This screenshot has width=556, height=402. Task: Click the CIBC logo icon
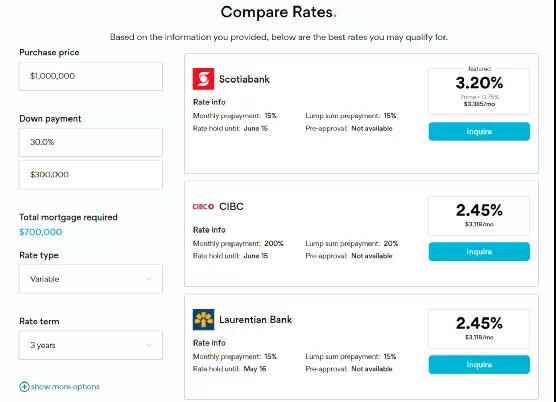coord(203,206)
